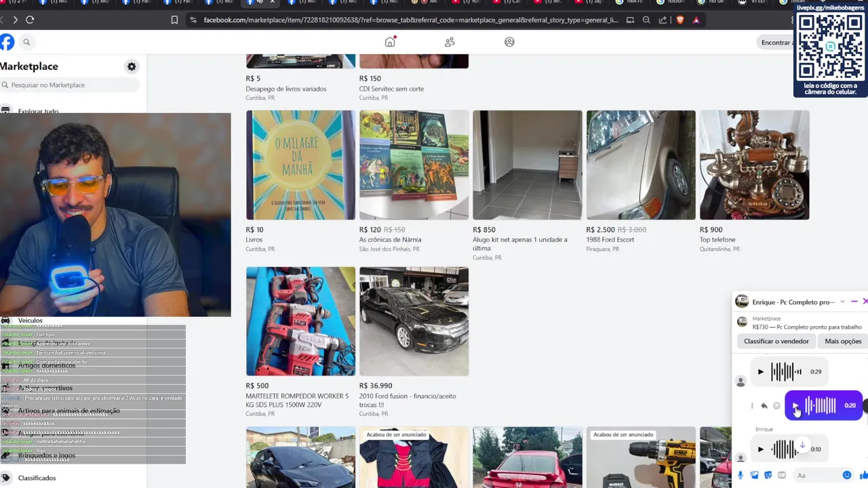This screenshot has width=868, height=488.
Task: Click Pesquisar no Marketplace search field
Action: click(x=70, y=85)
